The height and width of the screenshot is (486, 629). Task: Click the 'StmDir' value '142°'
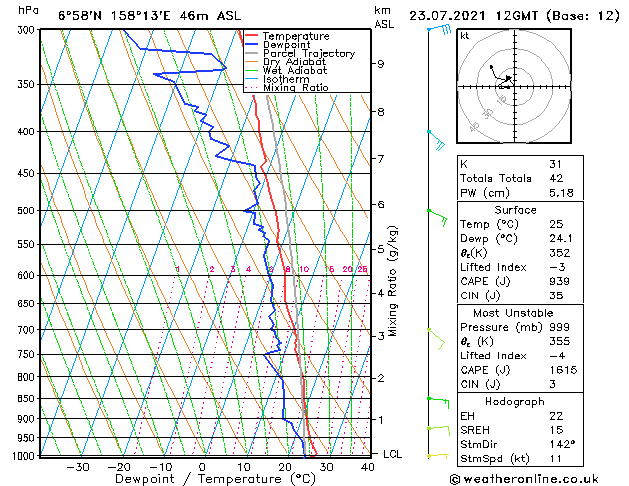(x=562, y=444)
